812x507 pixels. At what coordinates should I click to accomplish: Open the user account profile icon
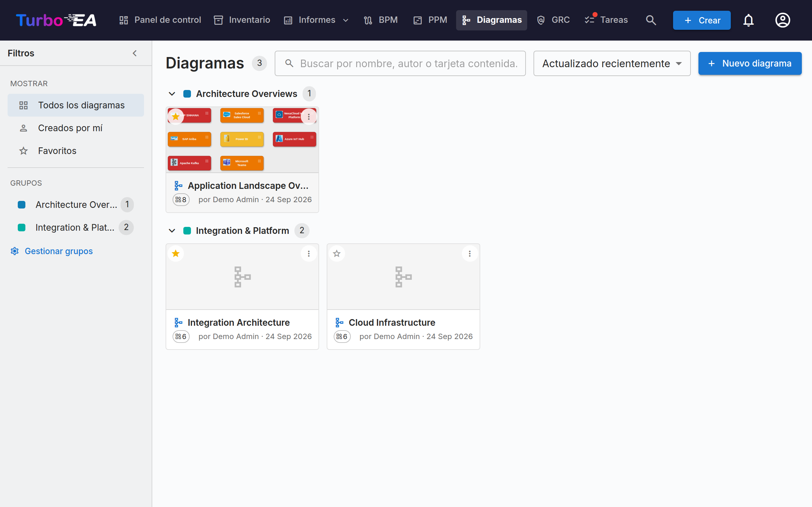783,20
